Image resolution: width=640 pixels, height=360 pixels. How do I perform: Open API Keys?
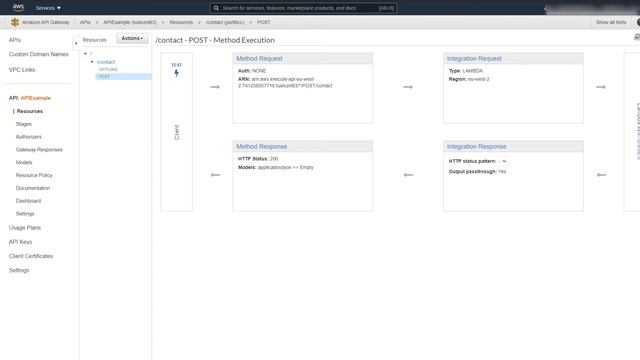(x=20, y=242)
